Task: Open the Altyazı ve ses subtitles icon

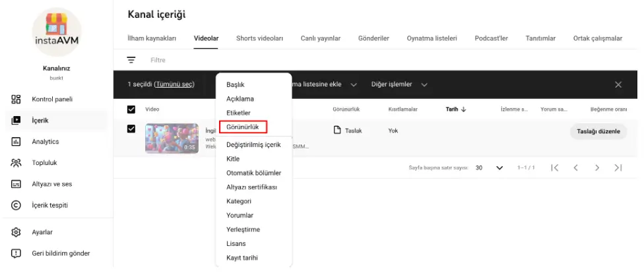Action: (x=16, y=184)
